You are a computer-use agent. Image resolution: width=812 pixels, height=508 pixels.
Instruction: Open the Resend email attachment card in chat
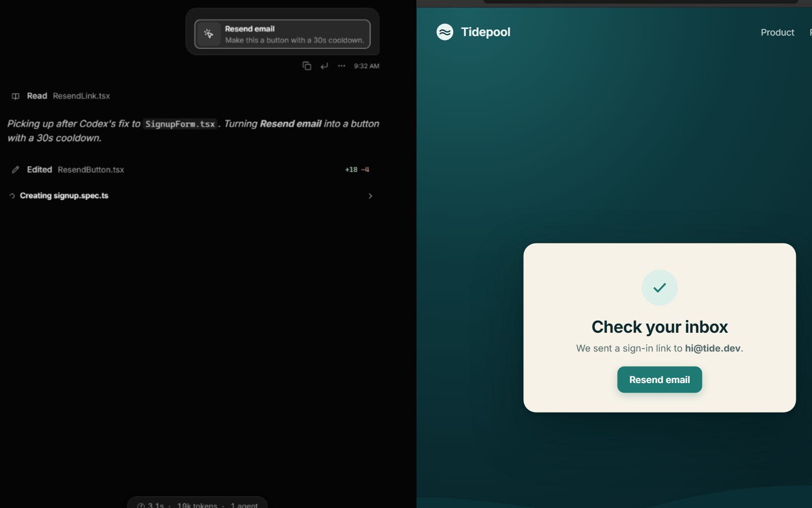pyautogui.click(x=282, y=34)
